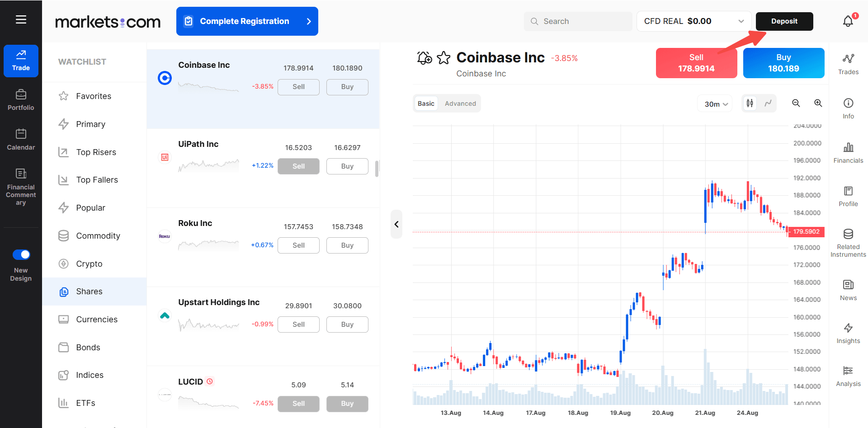Open the 30m timeframe dropdown
Screen dimensions: 868x428
(715, 104)
